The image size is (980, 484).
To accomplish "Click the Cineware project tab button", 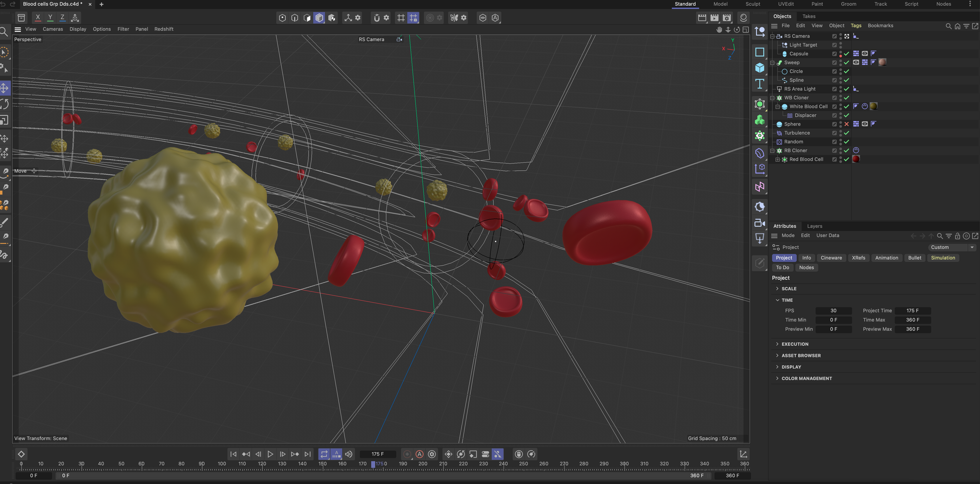I will click(831, 258).
